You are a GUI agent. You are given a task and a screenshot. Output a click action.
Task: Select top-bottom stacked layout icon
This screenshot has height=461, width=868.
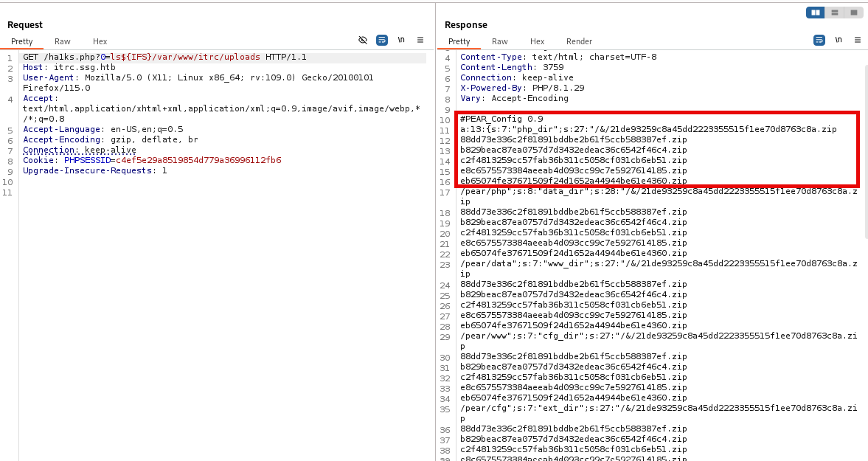click(835, 13)
